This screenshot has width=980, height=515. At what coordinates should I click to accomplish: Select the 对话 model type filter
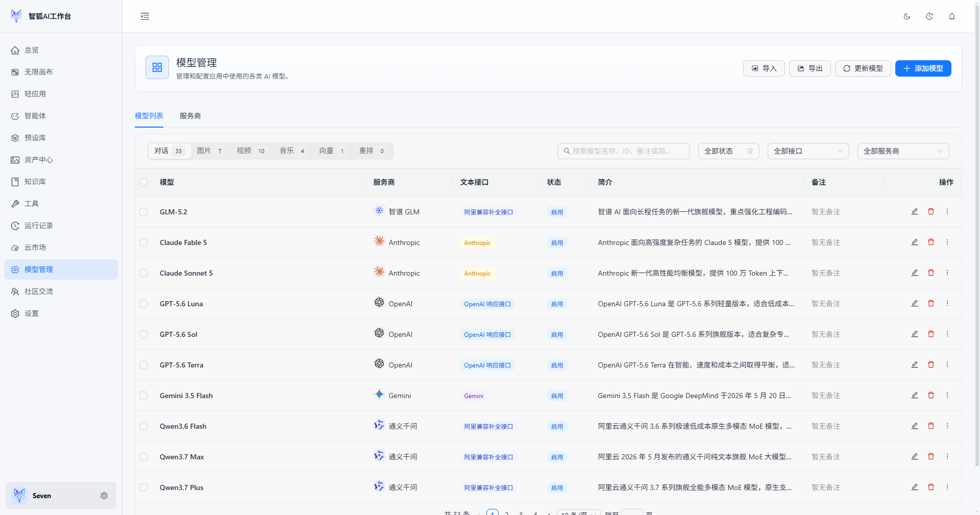click(169, 151)
